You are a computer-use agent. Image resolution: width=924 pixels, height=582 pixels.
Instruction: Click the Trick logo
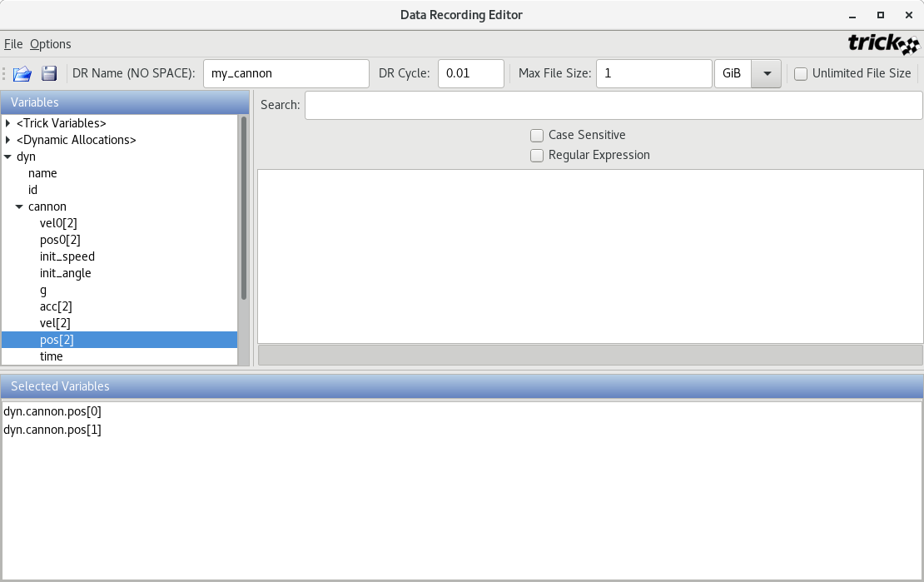tap(883, 44)
